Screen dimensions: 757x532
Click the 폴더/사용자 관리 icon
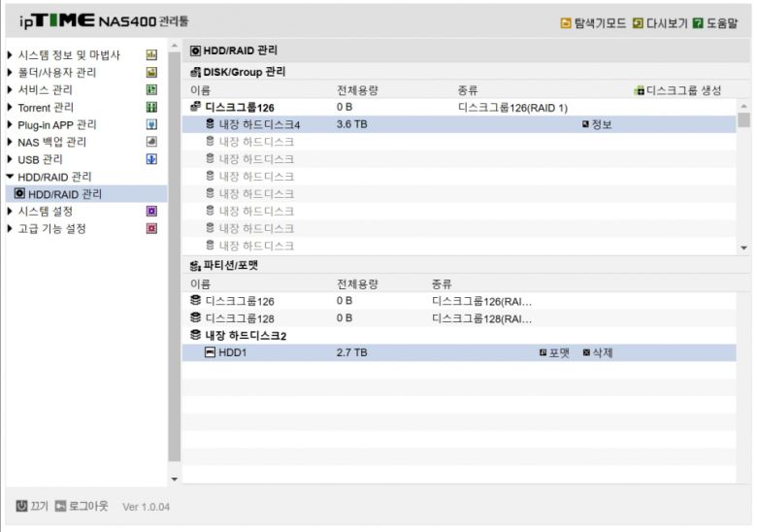[x=151, y=73]
